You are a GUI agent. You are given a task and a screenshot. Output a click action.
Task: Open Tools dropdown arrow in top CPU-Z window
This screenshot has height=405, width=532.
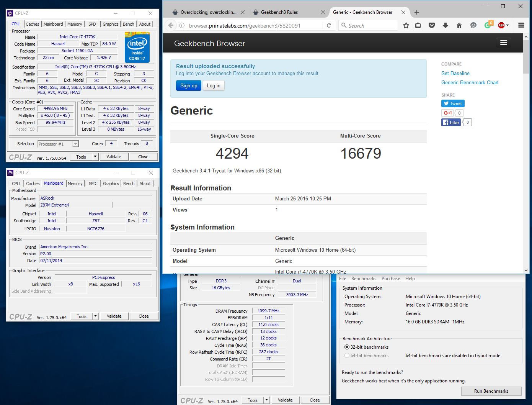click(x=95, y=157)
